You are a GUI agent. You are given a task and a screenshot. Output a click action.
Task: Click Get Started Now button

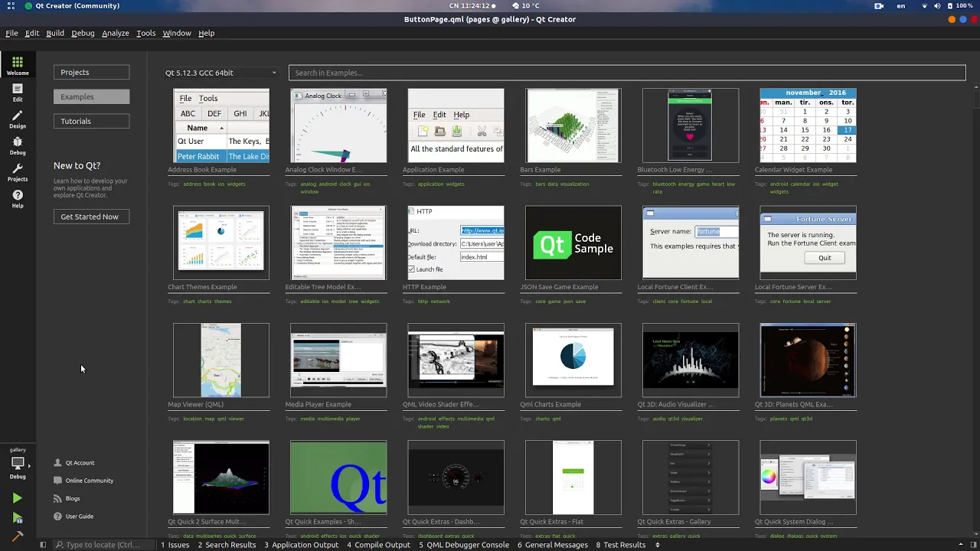tap(91, 217)
